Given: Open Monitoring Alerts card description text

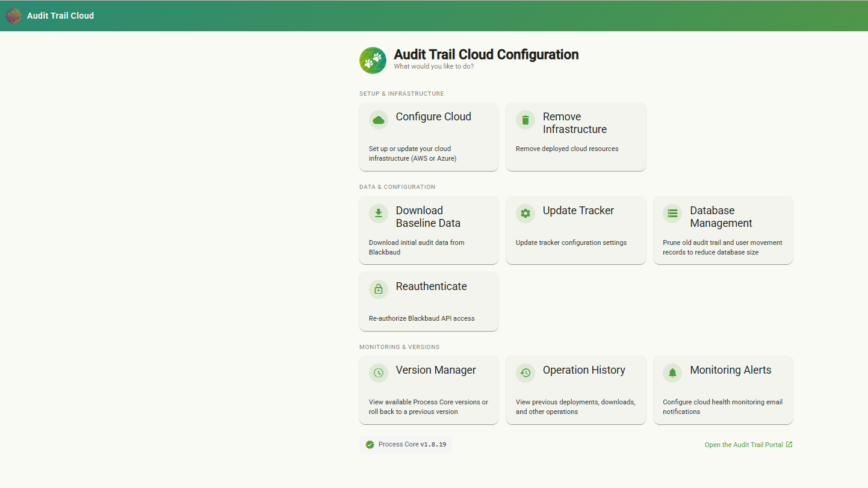Looking at the screenshot, I should 723,407.
